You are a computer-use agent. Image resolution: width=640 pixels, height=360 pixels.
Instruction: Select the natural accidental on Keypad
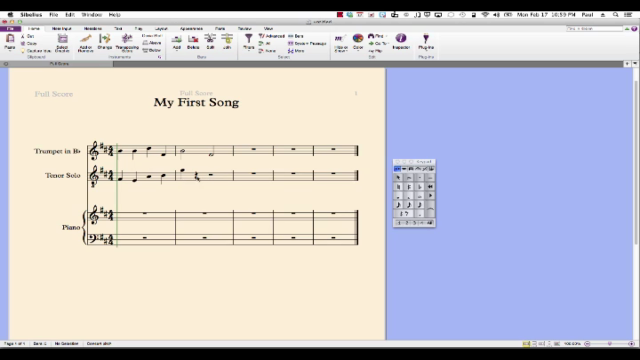pyautogui.click(x=398, y=187)
